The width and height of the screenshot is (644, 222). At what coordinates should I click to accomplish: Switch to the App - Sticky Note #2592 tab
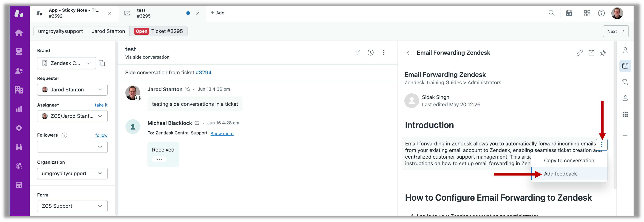pyautogui.click(x=74, y=13)
